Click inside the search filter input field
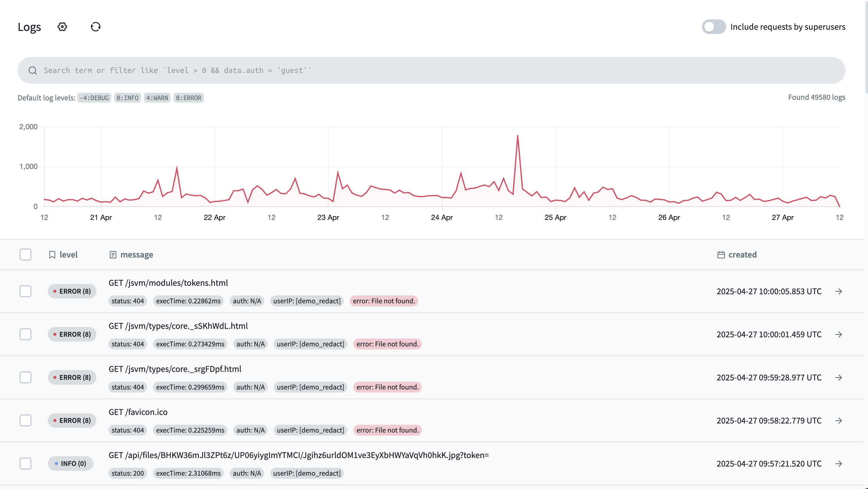Viewport: 868px width, 489px height. coord(269,70)
